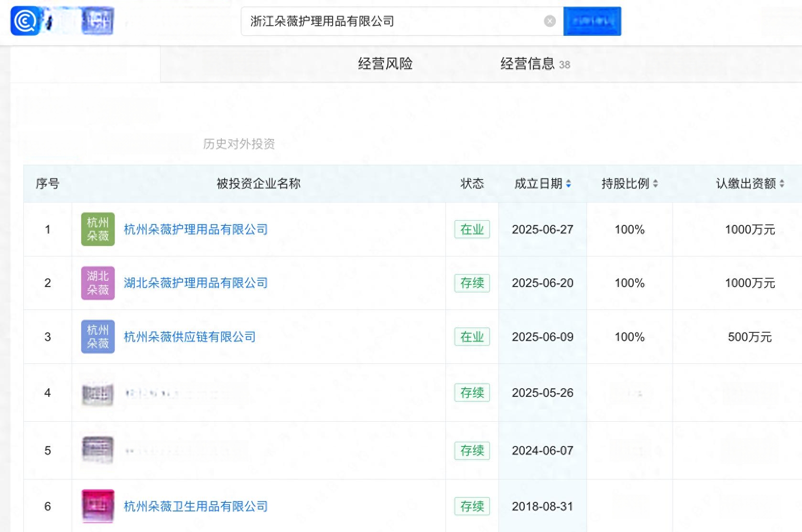
Task: Click the 序号 column header
Action: coord(48,183)
